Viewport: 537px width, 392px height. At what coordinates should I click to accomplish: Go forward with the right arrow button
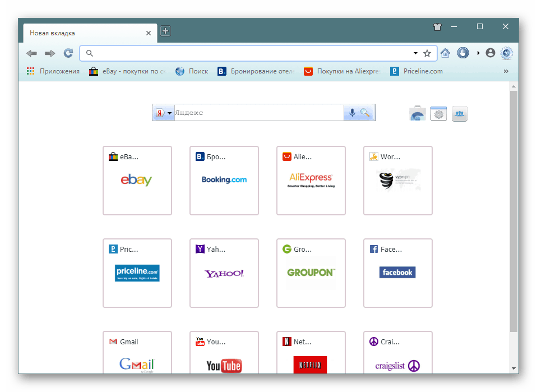pyautogui.click(x=50, y=53)
